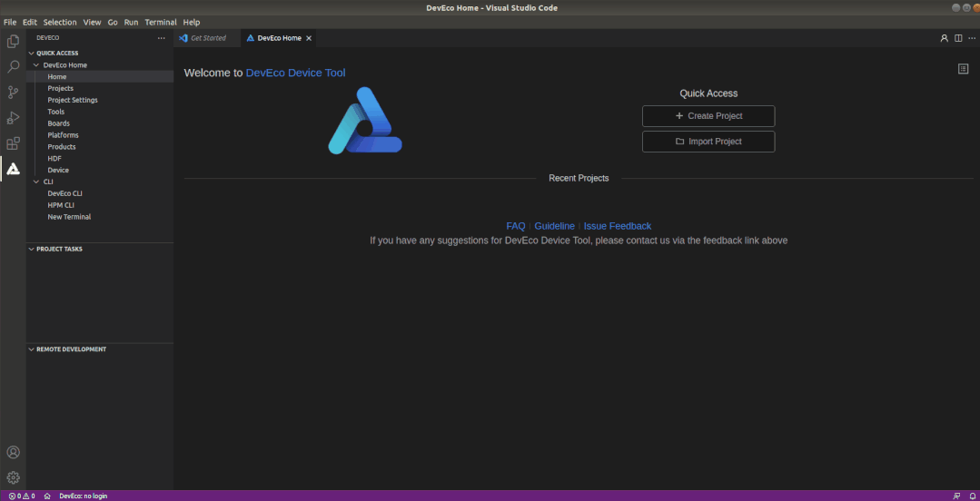This screenshot has height=501, width=980.
Task: Click the Import Project button
Action: [x=708, y=142]
